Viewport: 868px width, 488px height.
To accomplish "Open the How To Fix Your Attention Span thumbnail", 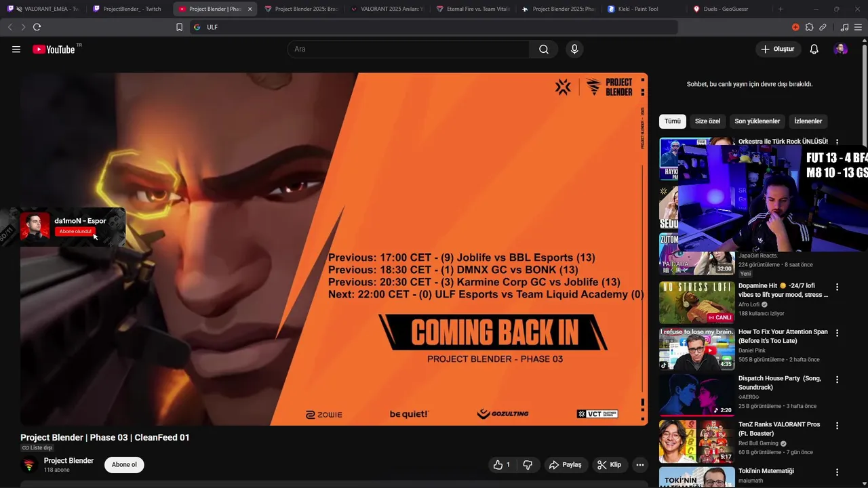I will click(696, 349).
